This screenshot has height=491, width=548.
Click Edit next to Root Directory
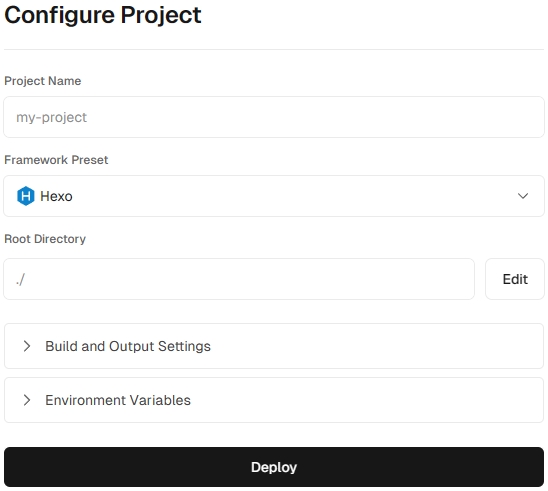pyautogui.click(x=515, y=279)
